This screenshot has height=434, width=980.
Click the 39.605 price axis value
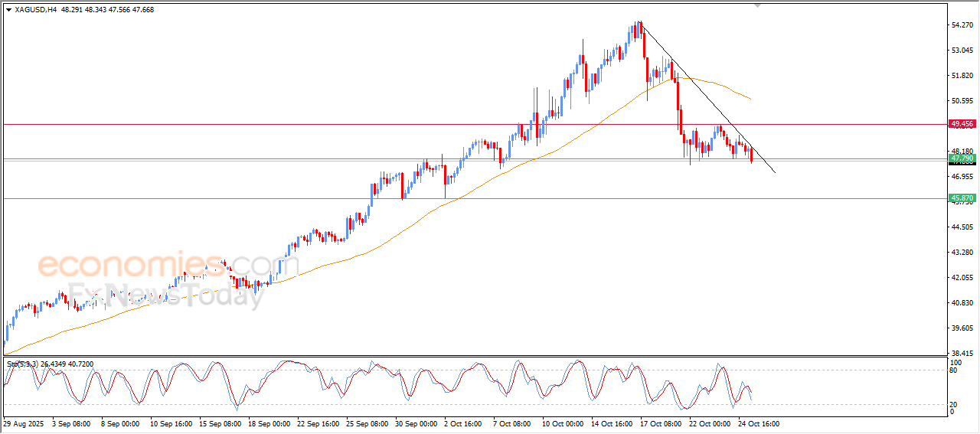pos(962,328)
